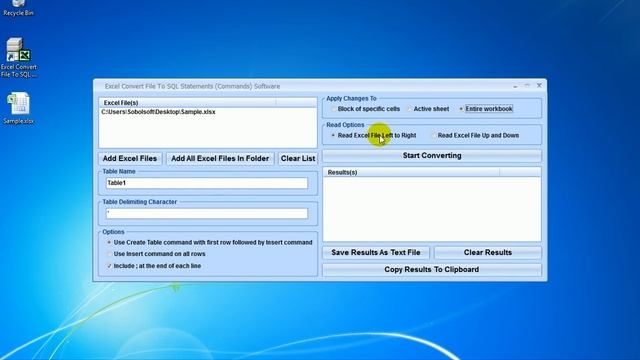Click into the Table Name field
640x360 pixels.
207,183
